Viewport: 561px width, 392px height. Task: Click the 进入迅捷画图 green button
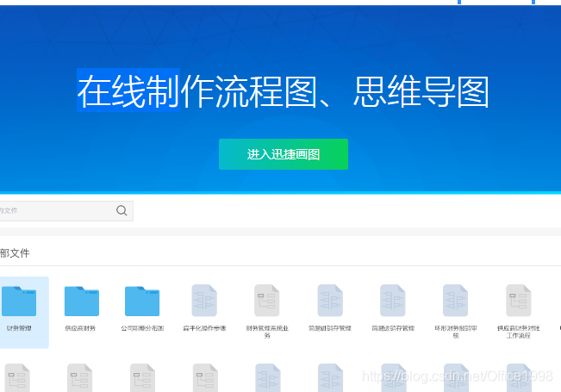click(x=284, y=154)
